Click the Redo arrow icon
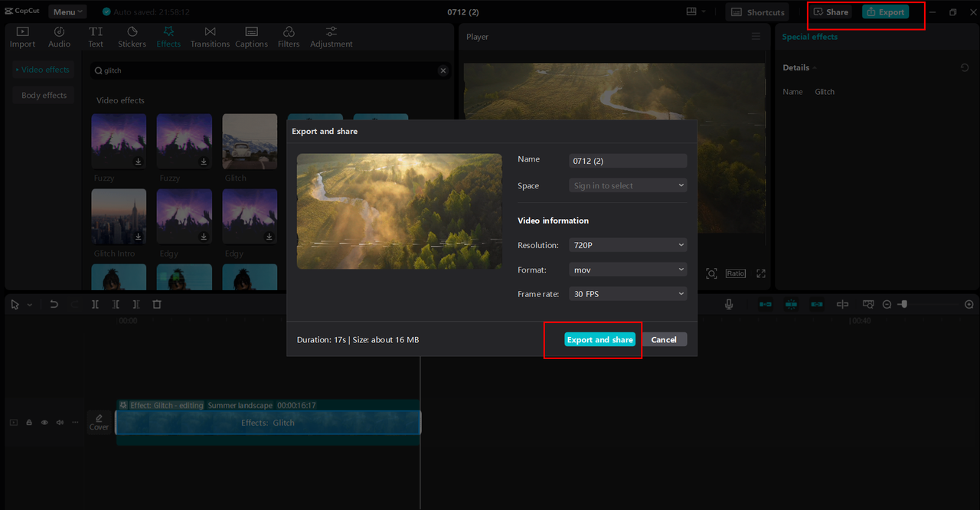 click(74, 304)
